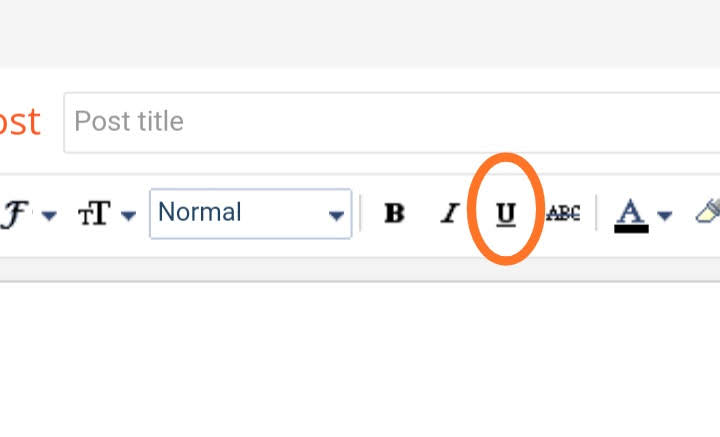Viewport: 720px width, 437px height.
Task: Toggle Bold formatting
Action: [x=395, y=213]
